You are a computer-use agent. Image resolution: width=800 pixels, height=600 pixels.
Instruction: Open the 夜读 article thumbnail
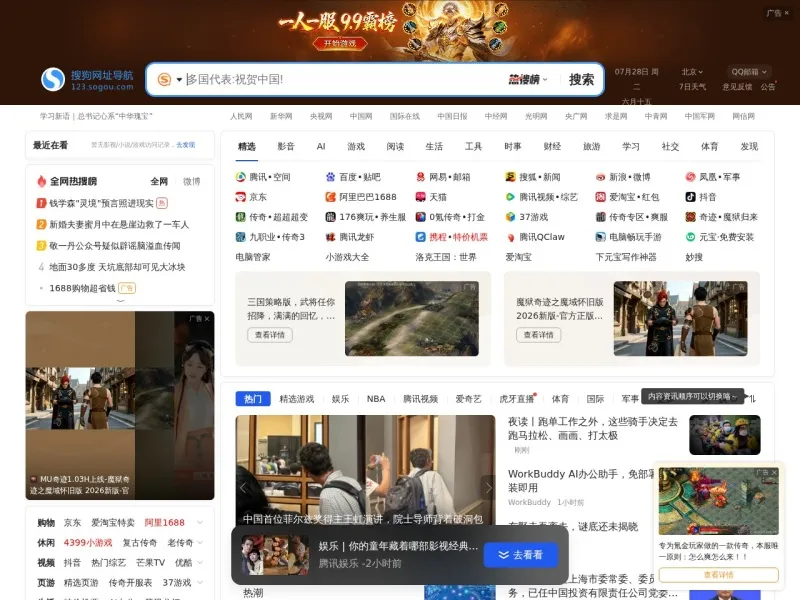(x=724, y=435)
